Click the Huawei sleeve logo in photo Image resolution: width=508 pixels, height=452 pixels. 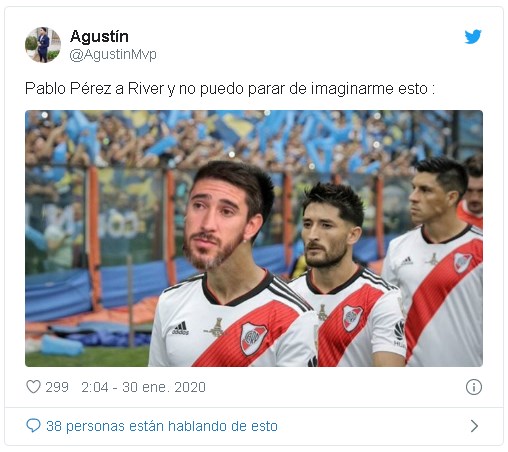pos(399,333)
